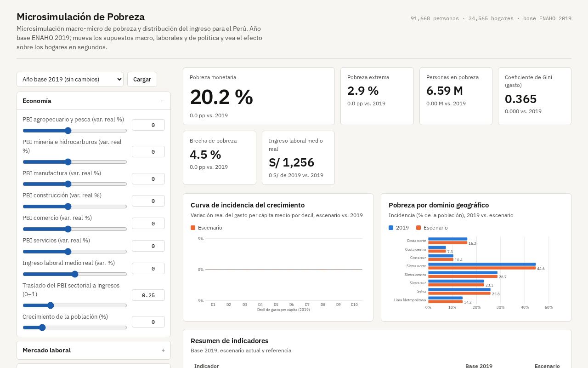Screen dimensions: 588x368
Task: Click the Pobreza extrema 2.9 % card
Action: [x=377, y=96]
